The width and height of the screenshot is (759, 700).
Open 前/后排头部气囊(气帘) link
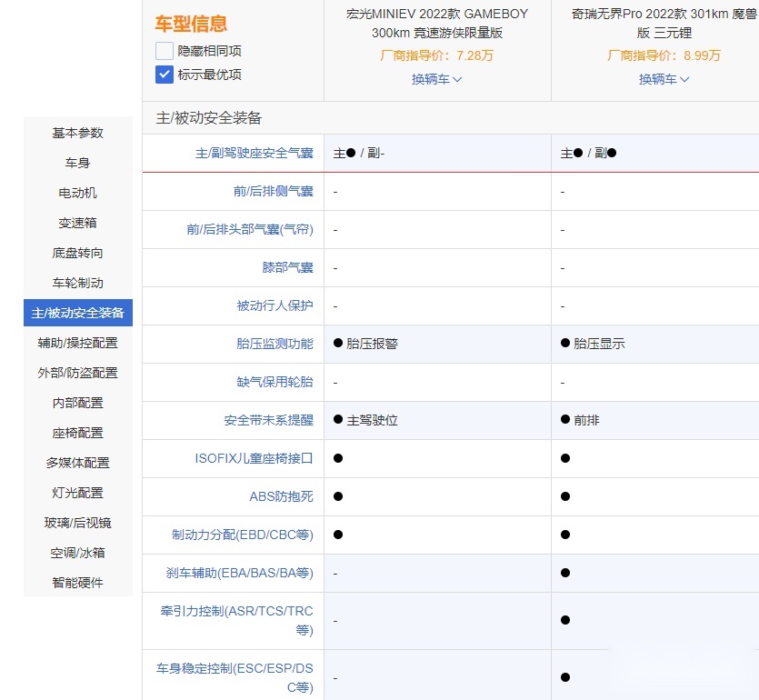(250, 229)
